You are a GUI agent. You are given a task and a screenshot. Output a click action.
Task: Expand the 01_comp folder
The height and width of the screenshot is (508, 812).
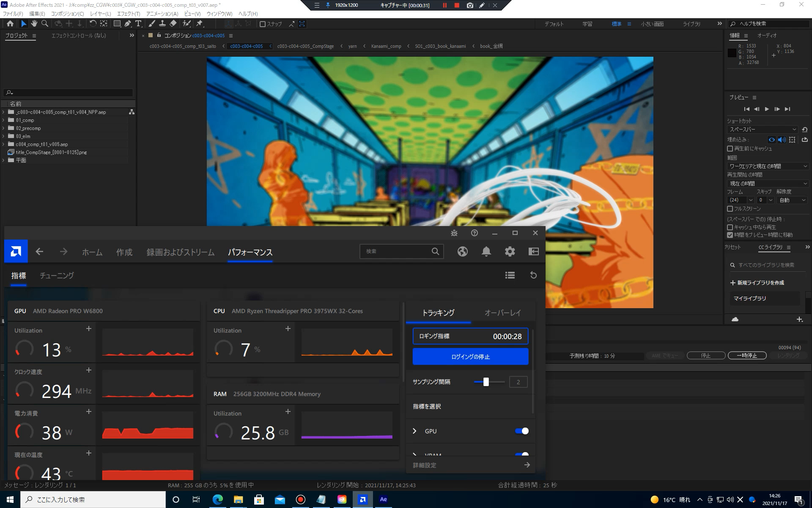[4, 120]
